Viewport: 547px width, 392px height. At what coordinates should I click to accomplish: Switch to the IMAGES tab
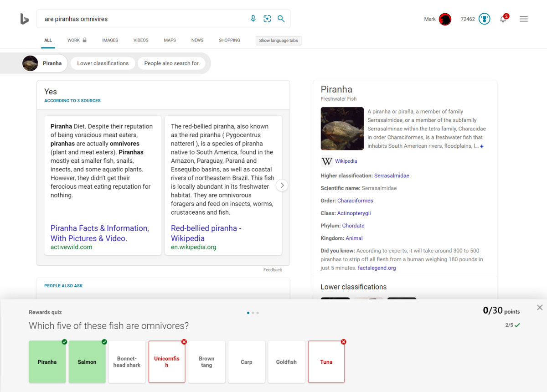[110, 40]
